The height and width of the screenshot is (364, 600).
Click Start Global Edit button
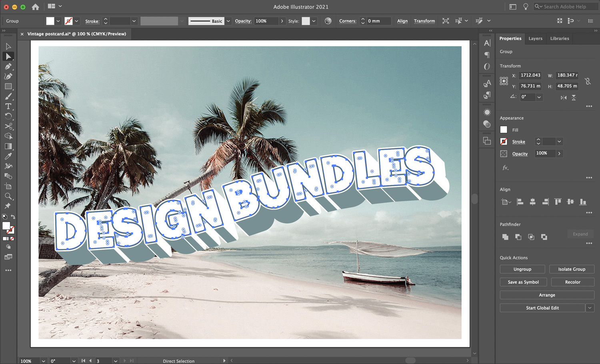click(x=542, y=308)
